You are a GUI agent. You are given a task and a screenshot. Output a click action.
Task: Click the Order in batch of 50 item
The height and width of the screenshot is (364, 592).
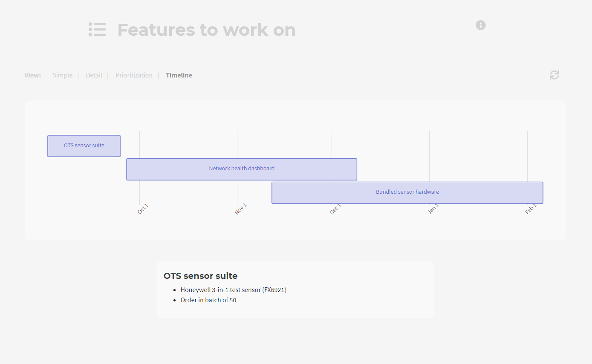[208, 300]
